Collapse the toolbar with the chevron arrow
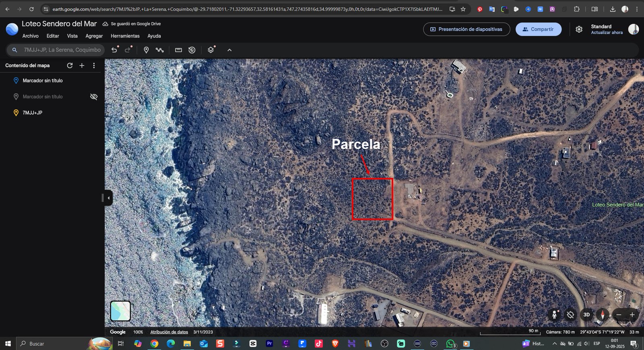This screenshot has height=350, width=644. click(229, 50)
